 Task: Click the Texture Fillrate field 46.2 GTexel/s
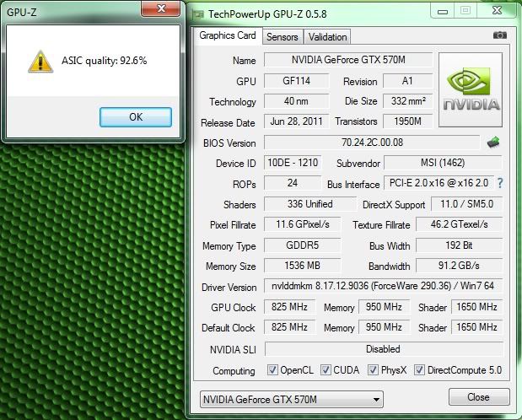click(459, 224)
